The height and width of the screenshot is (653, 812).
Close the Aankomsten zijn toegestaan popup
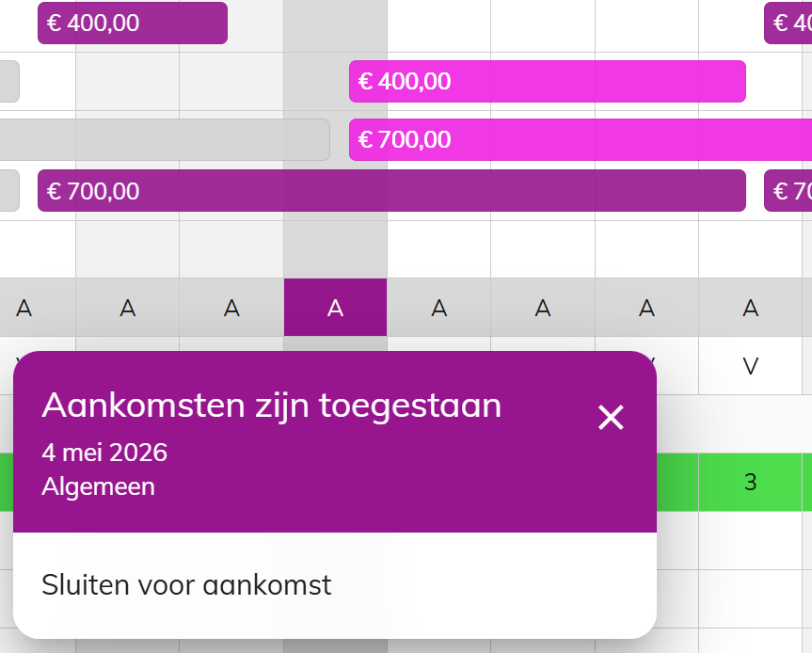[611, 418]
